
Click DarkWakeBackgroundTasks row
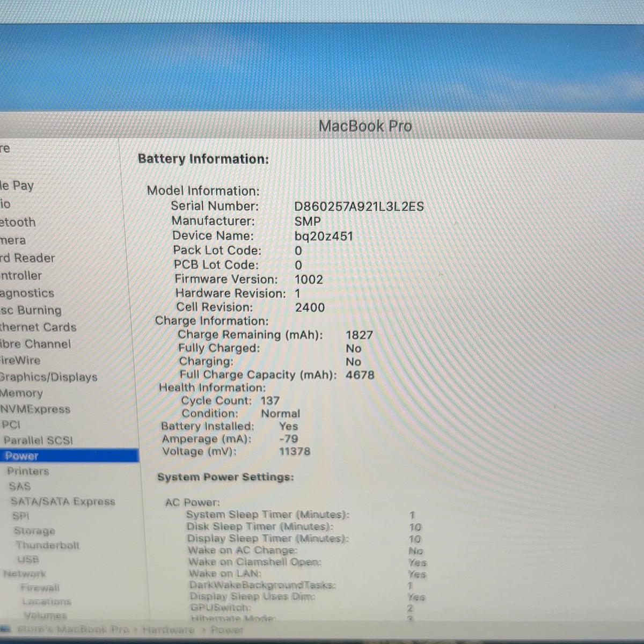click(x=302, y=586)
